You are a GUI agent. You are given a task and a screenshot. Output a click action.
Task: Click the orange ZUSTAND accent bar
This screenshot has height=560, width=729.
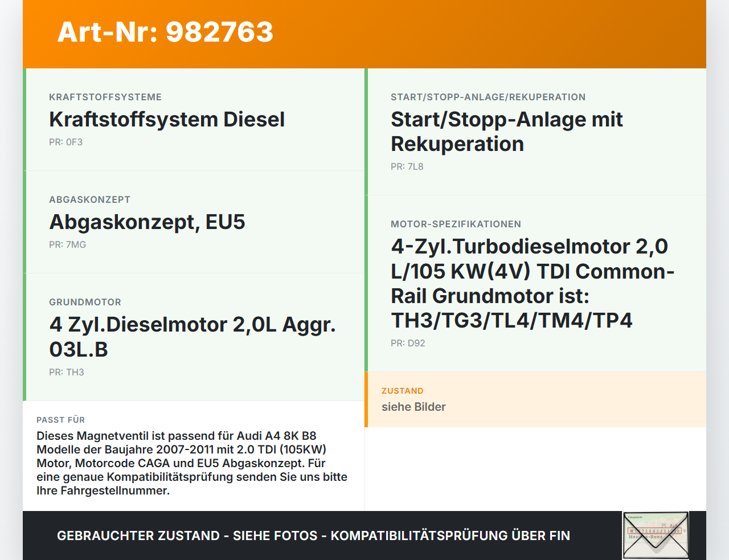366,399
